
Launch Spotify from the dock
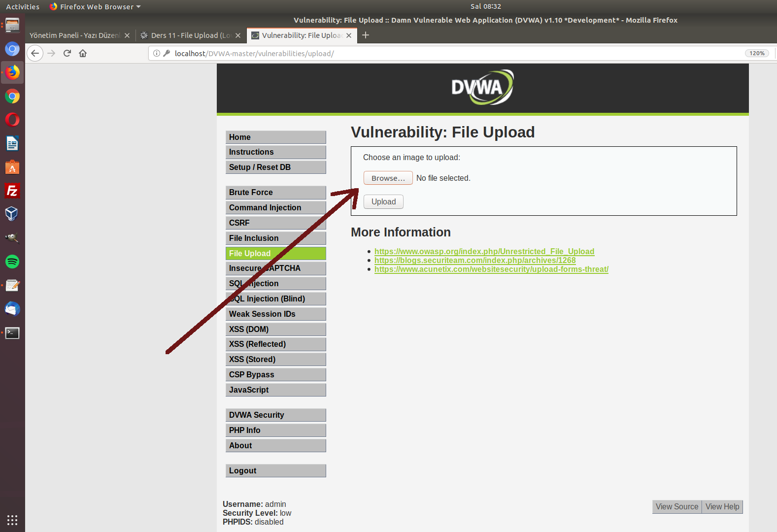(12, 262)
